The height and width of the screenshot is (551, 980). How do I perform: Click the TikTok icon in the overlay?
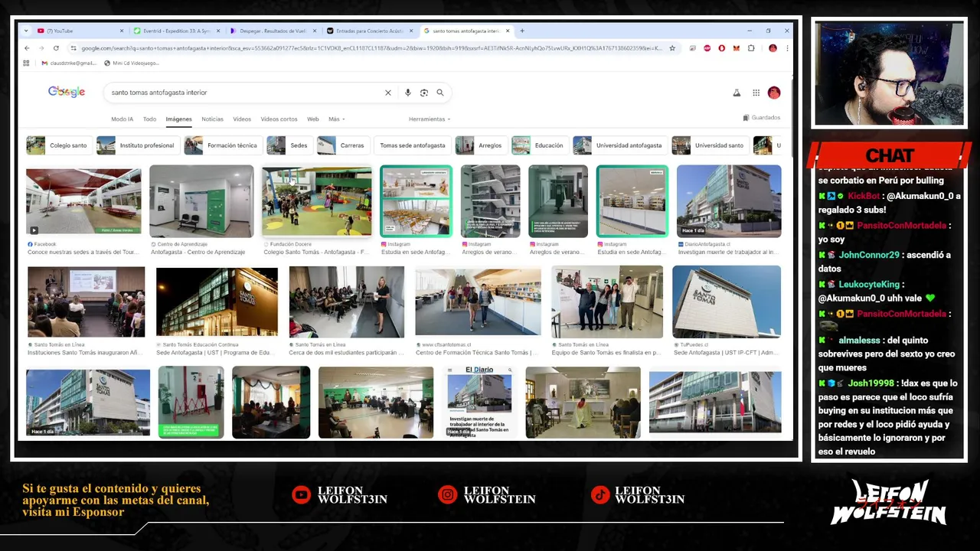[x=600, y=495]
